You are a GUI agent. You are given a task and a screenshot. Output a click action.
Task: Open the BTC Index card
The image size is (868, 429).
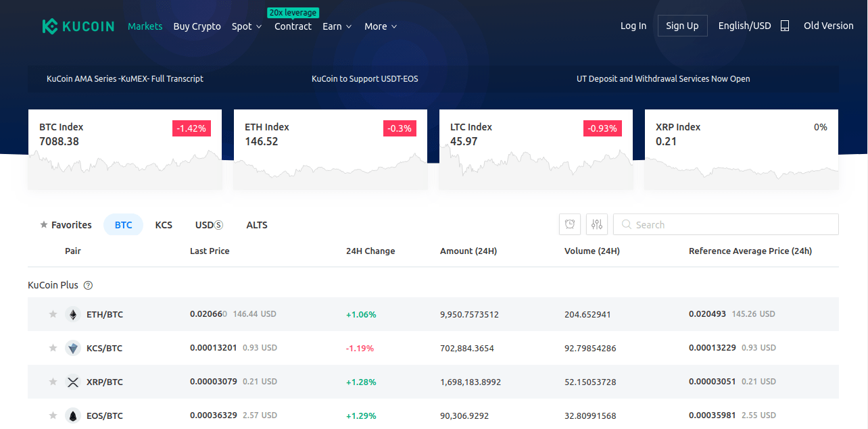pyautogui.click(x=125, y=149)
